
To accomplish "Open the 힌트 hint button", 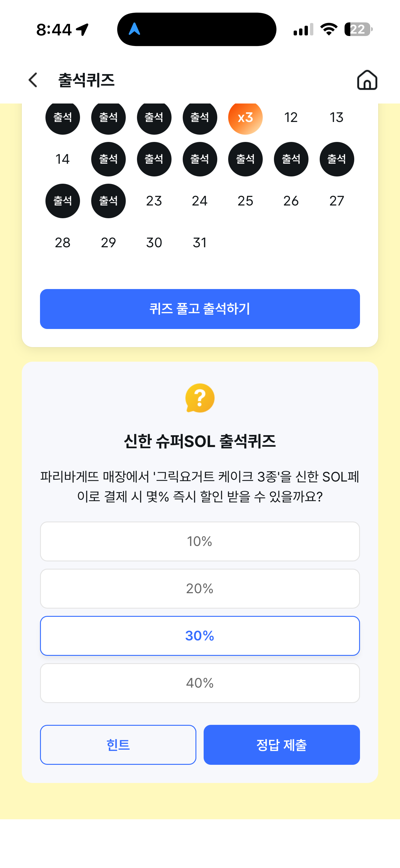I will [x=118, y=745].
